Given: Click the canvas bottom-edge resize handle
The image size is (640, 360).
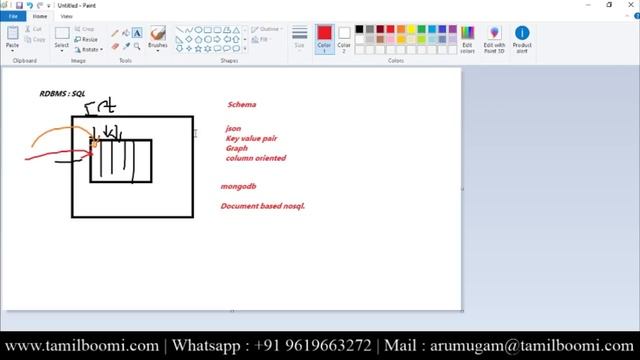Looking at the screenshot, I should pyautogui.click(x=232, y=311).
